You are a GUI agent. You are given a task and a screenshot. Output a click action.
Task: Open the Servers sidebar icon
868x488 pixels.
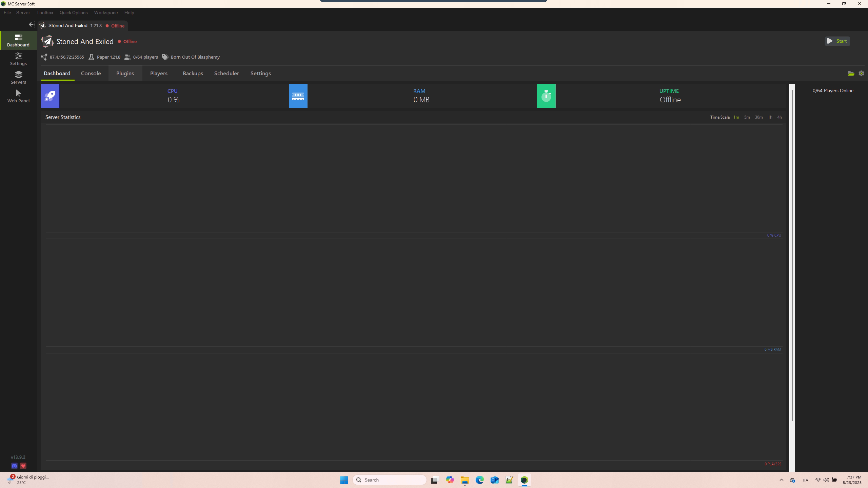(18, 78)
